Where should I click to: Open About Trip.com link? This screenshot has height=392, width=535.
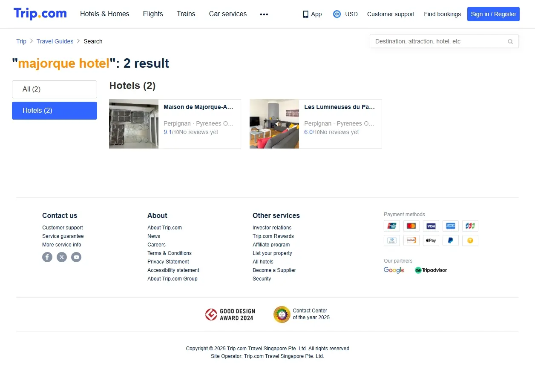pos(164,228)
